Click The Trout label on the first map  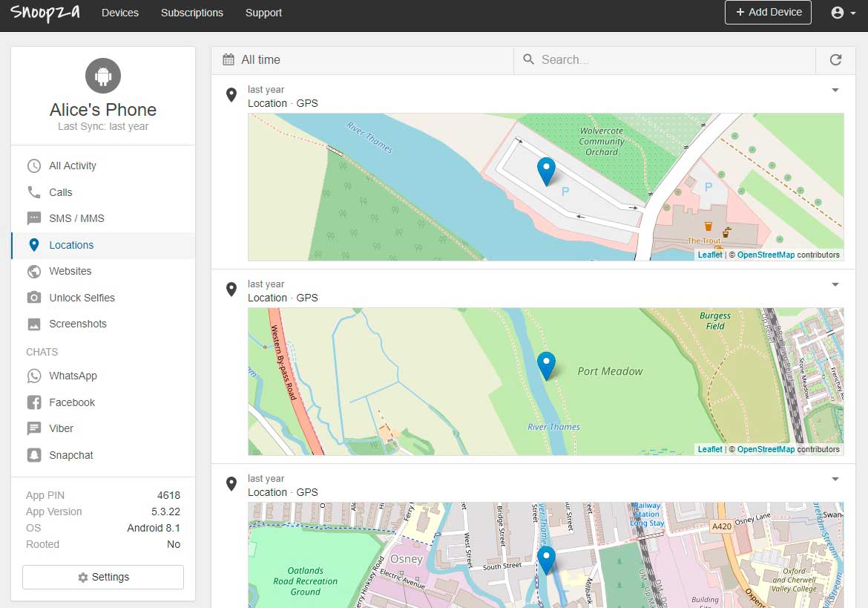tap(704, 241)
